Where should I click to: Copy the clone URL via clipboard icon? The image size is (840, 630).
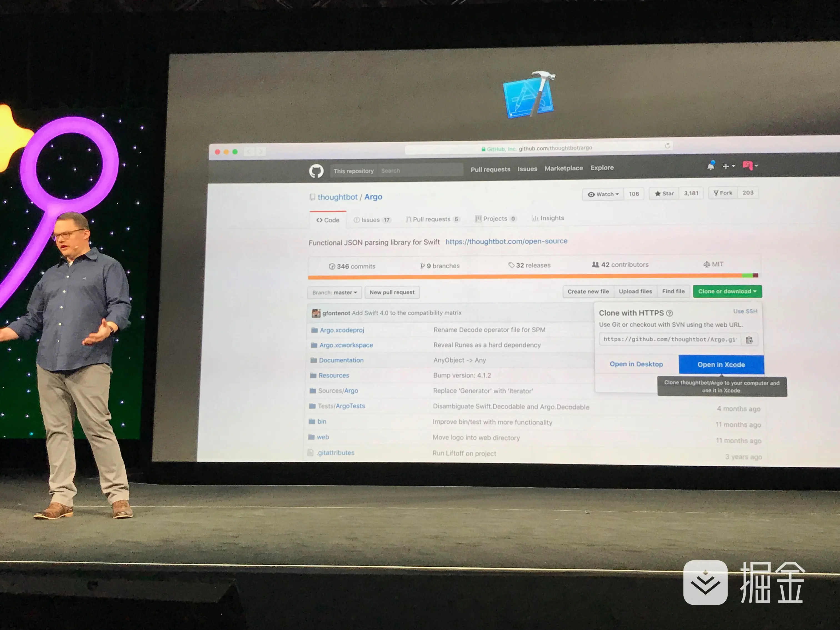[750, 339]
